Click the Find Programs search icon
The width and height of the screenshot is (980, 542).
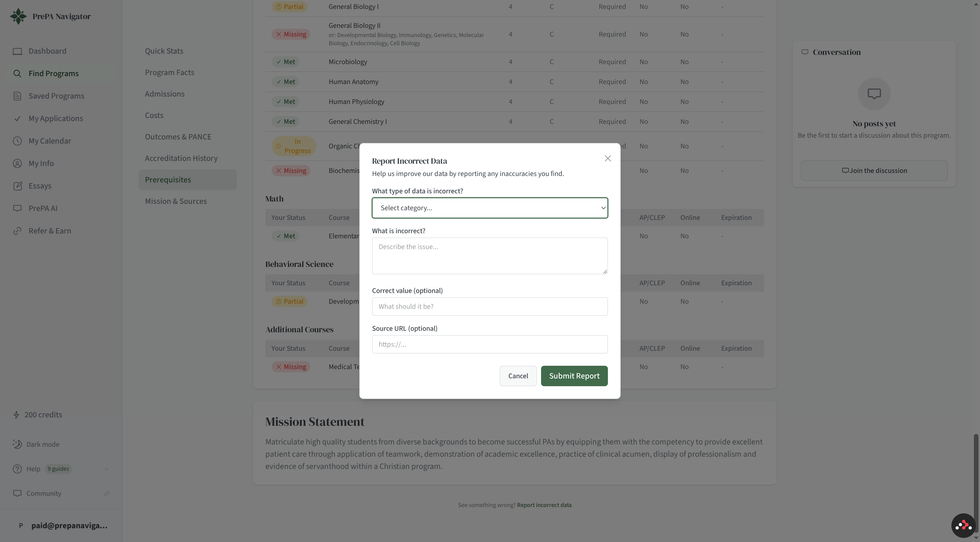pos(17,74)
